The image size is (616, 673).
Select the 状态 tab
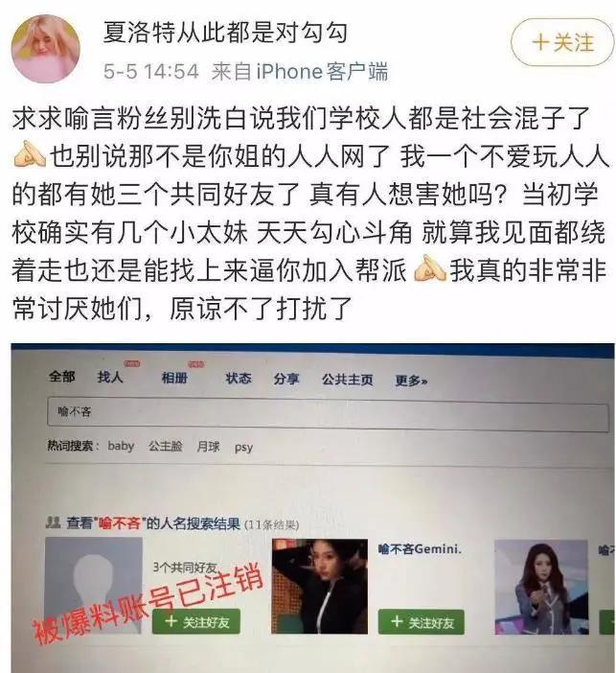pos(239,378)
